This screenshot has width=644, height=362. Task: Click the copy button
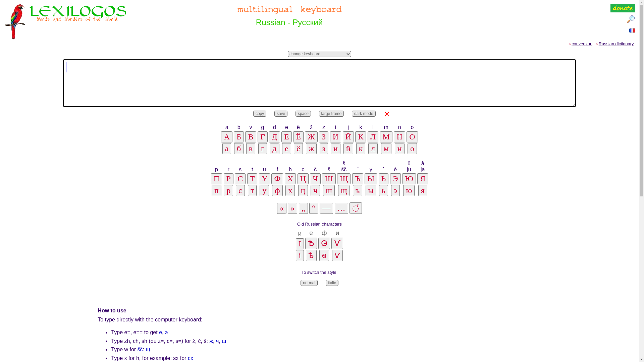point(260,114)
